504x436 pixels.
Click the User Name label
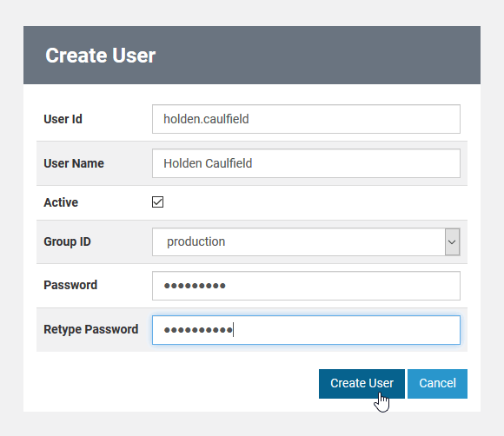point(74,163)
